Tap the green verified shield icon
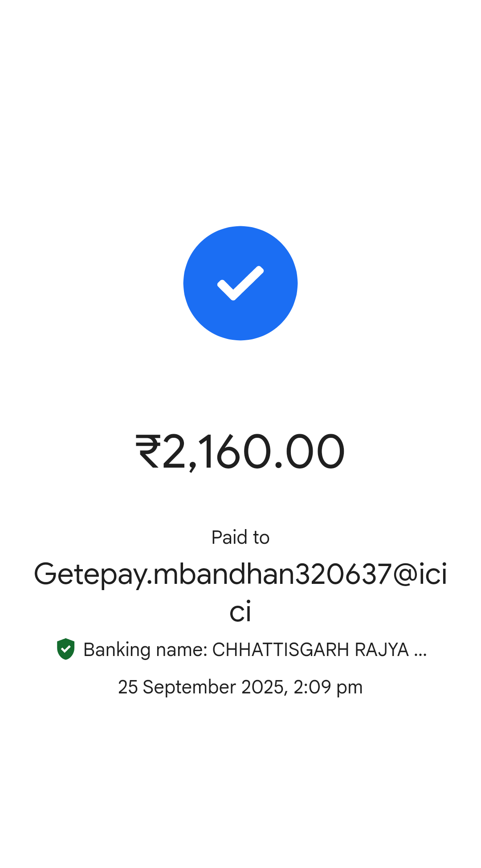The height and width of the screenshot is (868, 481). coord(65,649)
